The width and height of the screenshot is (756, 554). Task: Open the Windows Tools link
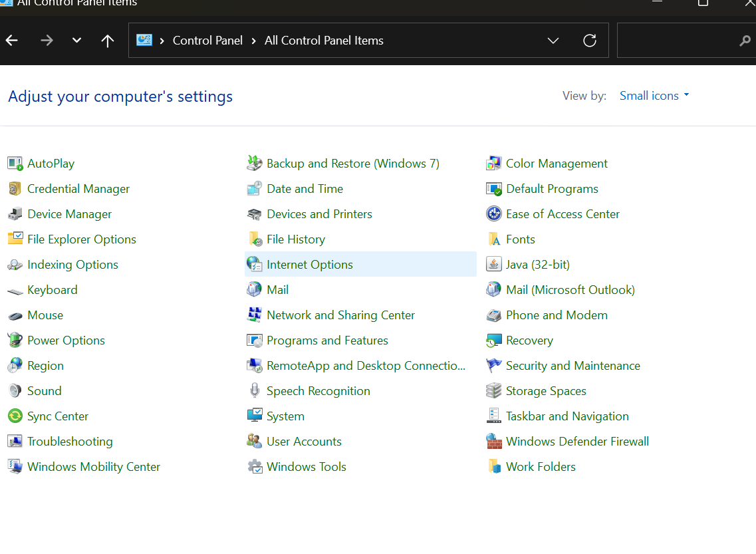click(x=307, y=467)
